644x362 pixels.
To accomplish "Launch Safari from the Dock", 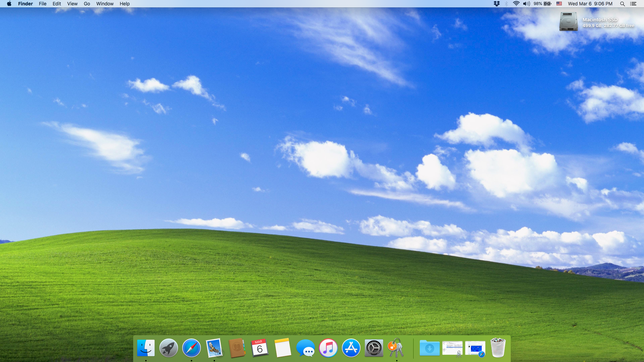I will tap(191, 348).
